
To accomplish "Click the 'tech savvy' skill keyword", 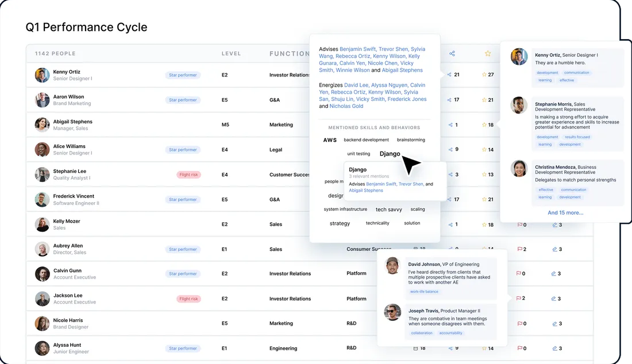I will [388, 210].
